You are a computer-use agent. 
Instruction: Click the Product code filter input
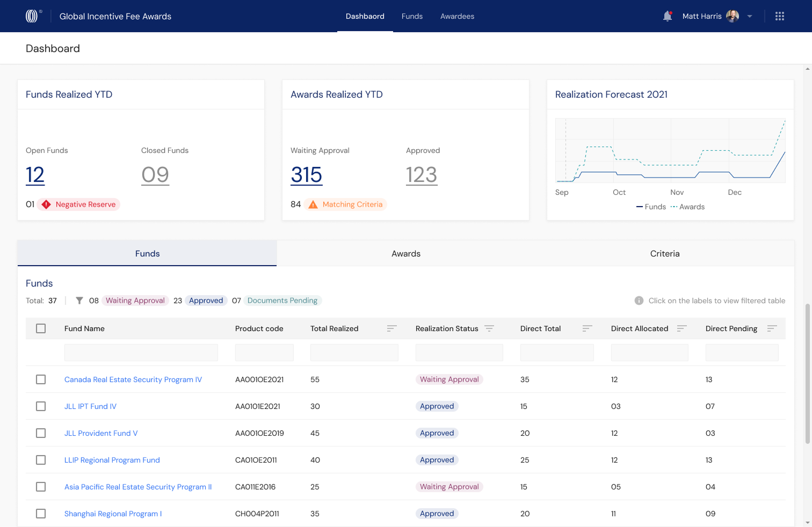point(264,353)
